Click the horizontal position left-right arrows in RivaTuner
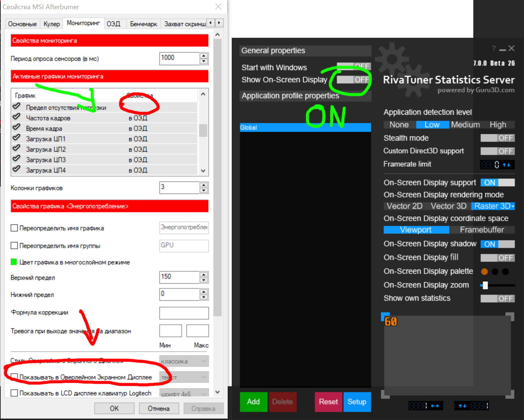The image size is (524, 420). click(435, 406)
